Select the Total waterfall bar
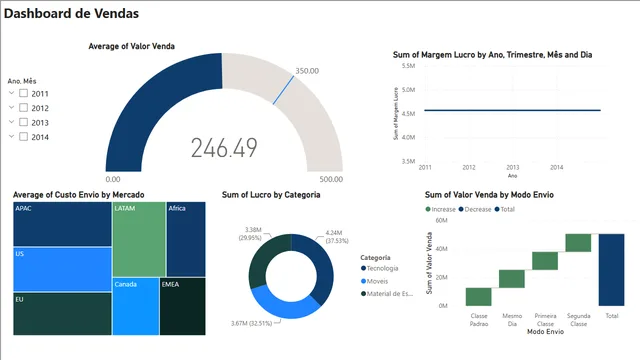 [x=611, y=270]
